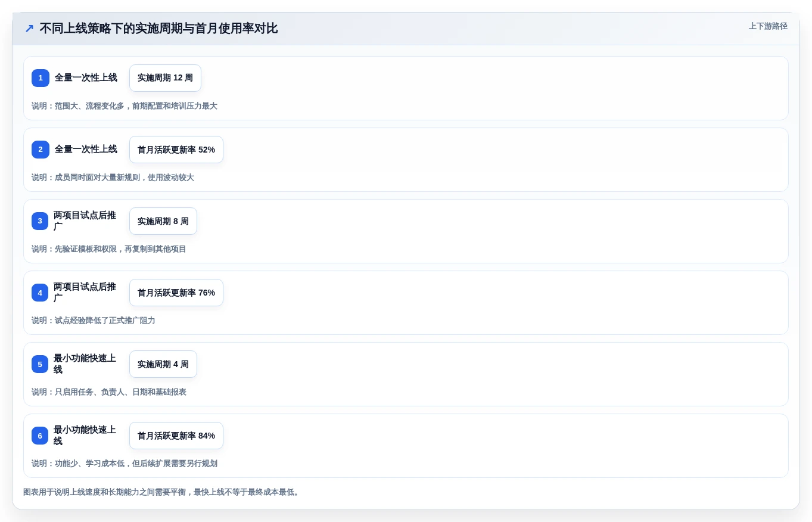This screenshot has width=812, height=522.
Task: Click 最小功能快速上线 title in card 5
Action: tap(85, 364)
